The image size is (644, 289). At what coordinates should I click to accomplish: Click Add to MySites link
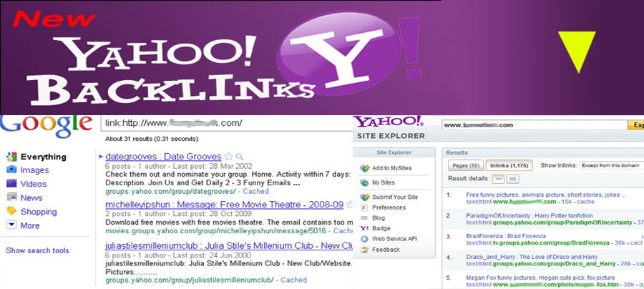tap(392, 168)
